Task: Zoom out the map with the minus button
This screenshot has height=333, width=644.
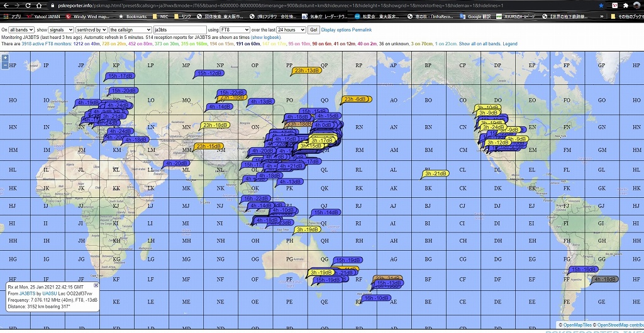Action: point(5,65)
